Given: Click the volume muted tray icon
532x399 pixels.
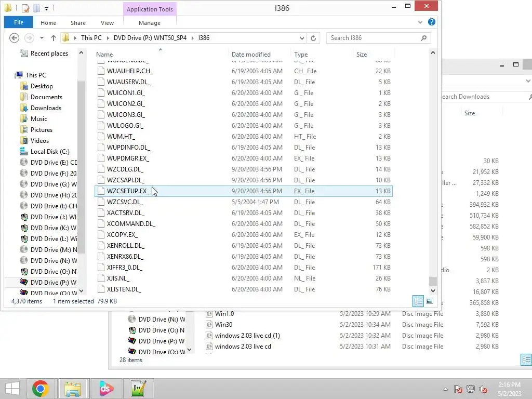Looking at the screenshot, I should (x=483, y=389).
